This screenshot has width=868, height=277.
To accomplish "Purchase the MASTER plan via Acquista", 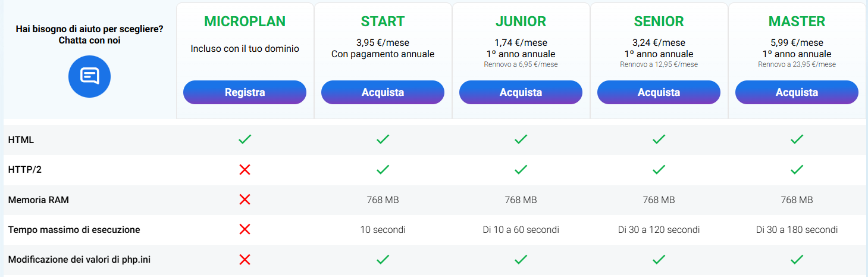I will [797, 92].
